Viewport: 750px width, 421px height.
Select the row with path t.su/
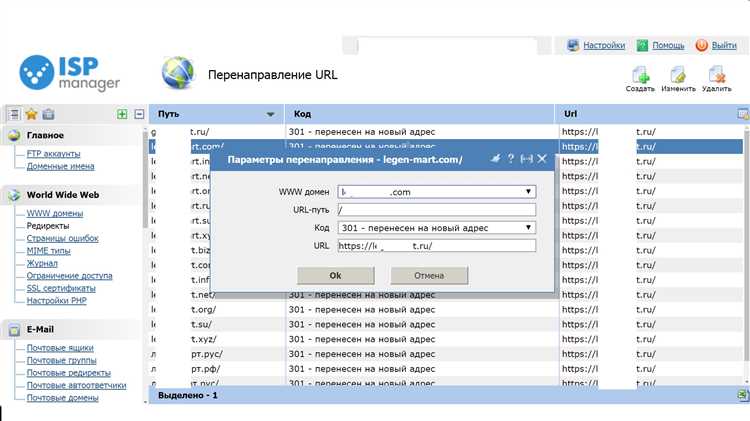click(x=446, y=324)
